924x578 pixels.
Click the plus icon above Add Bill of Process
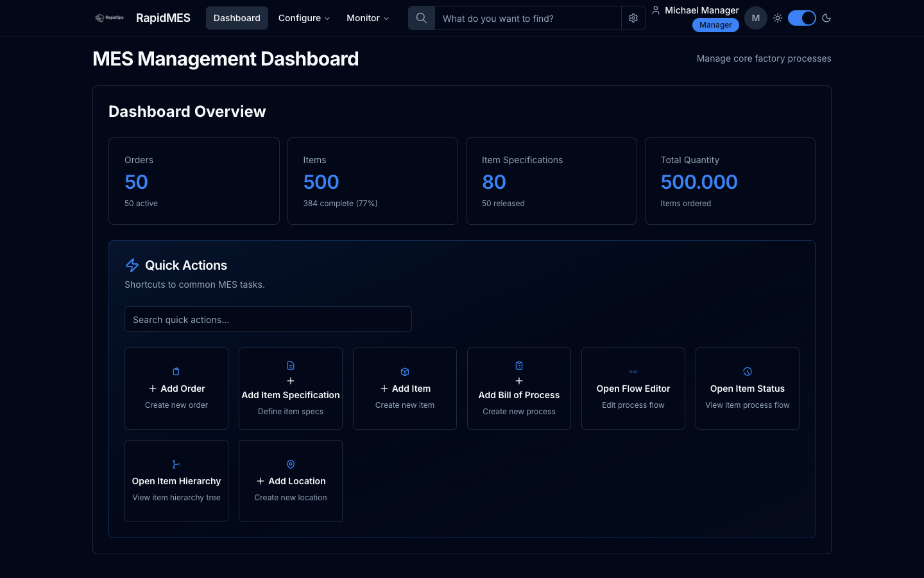519,381
